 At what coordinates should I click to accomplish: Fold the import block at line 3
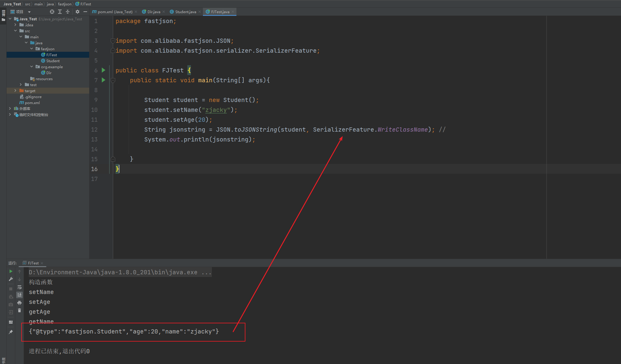pos(113,41)
